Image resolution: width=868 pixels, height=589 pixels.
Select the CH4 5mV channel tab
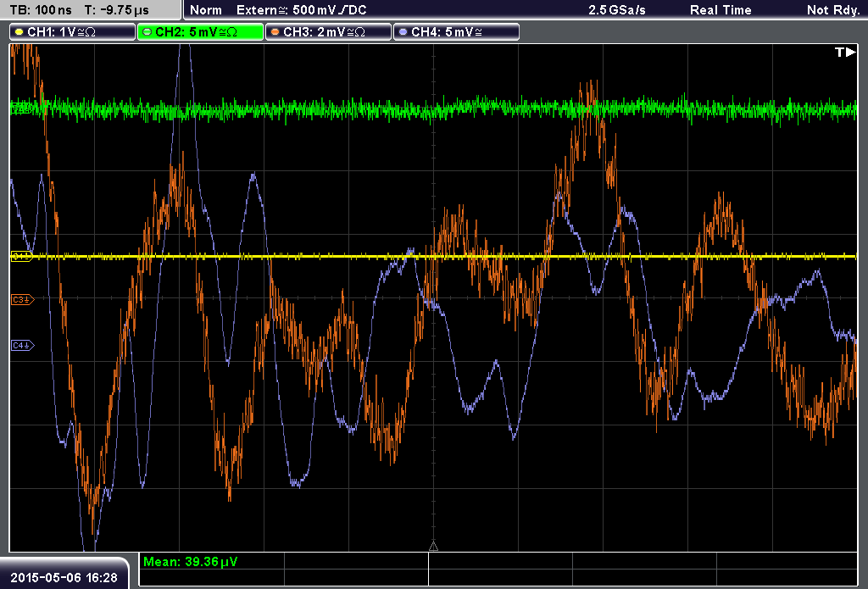click(456, 32)
